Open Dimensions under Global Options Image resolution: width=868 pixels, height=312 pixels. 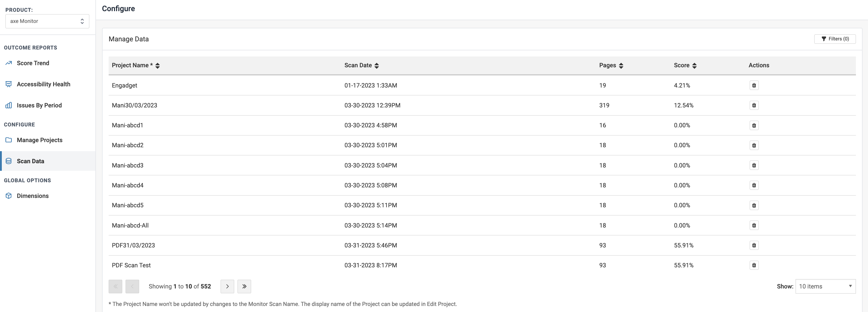[x=33, y=196]
